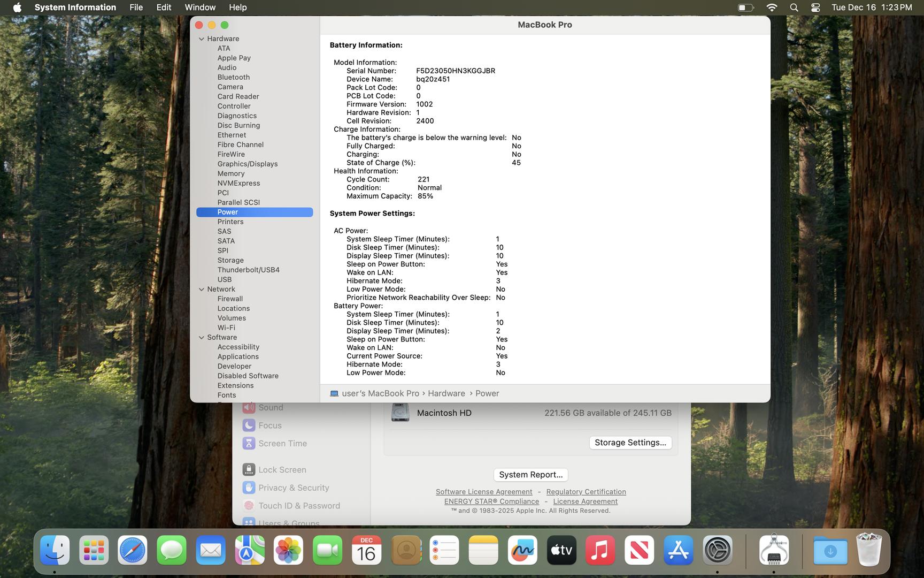Collapse the Hardware section in sidebar
The height and width of the screenshot is (578, 924).
click(x=202, y=39)
